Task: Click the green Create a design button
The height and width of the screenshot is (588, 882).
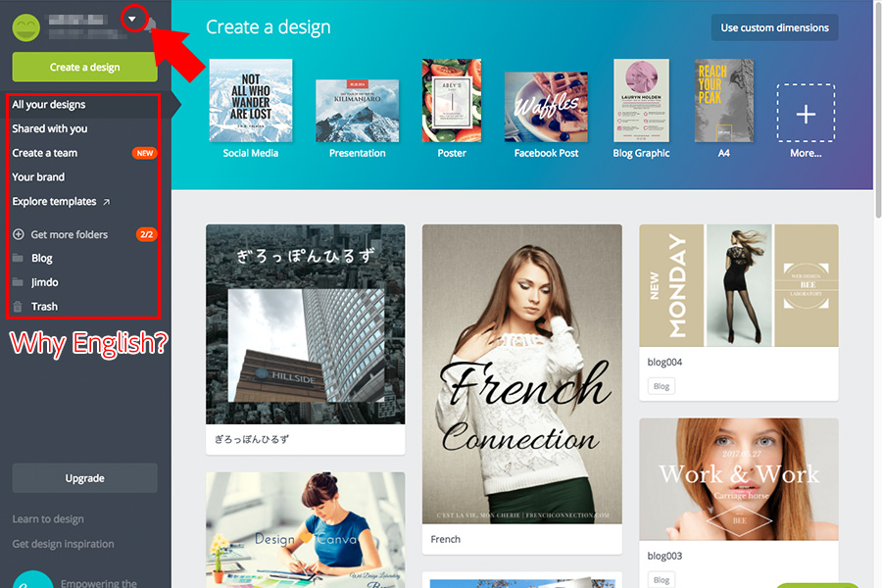Action: point(85,67)
